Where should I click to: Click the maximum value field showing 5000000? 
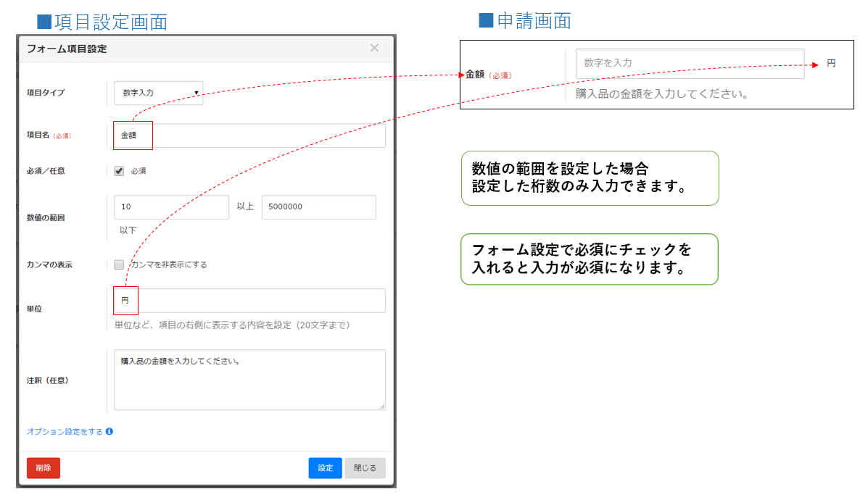pyautogui.click(x=318, y=207)
